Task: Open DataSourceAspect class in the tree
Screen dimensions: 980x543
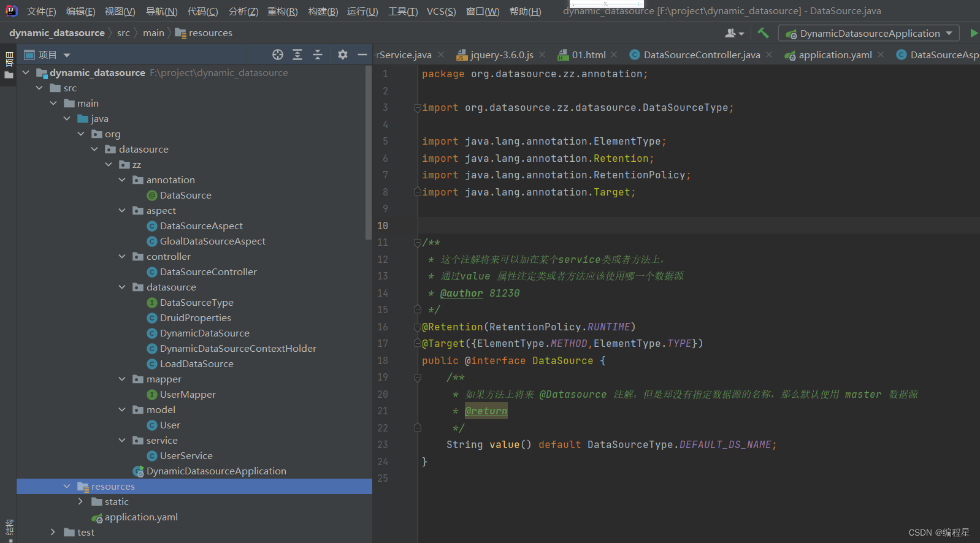Action: (201, 226)
